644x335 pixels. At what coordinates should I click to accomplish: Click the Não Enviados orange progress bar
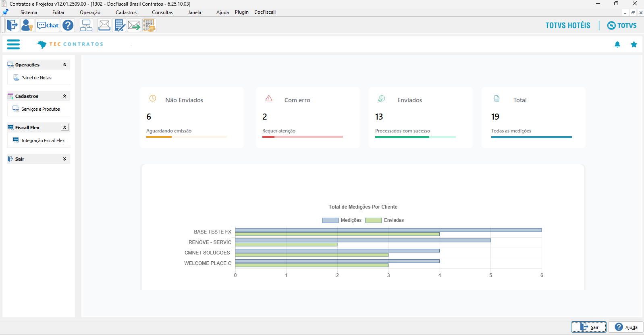pos(187,137)
